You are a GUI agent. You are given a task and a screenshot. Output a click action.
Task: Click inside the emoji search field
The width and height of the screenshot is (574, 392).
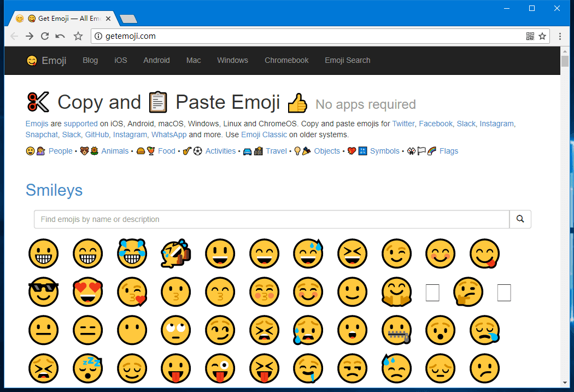219,219
